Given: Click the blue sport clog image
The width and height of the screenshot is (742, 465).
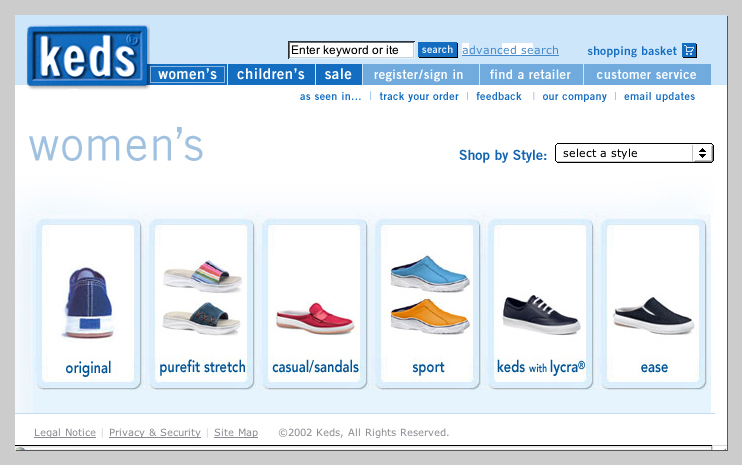Looking at the screenshot, I should pyautogui.click(x=430, y=273).
